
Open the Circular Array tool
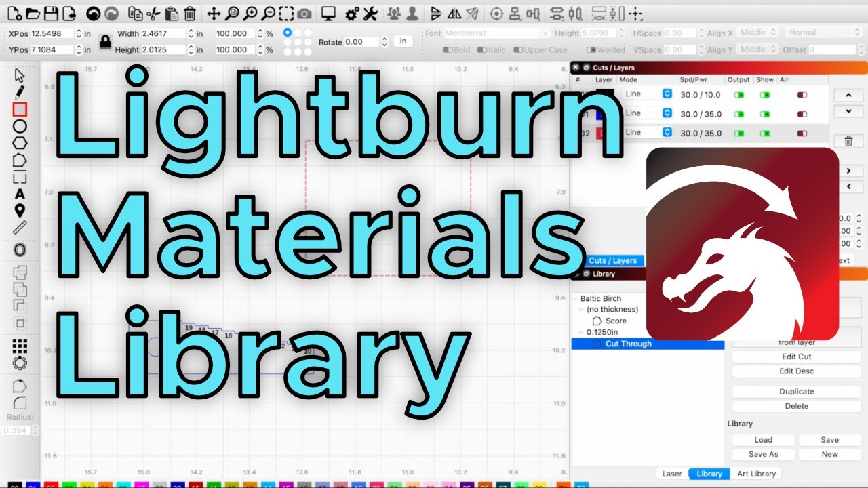[20, 363]
